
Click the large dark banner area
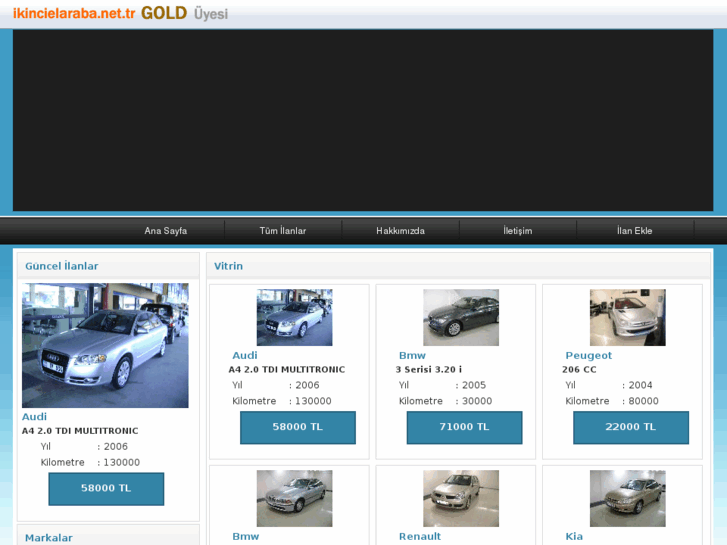click(x=363, y=120)
